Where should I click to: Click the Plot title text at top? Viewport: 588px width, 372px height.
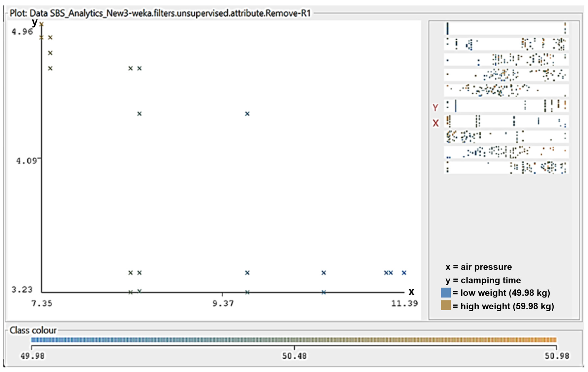(160, 13)
